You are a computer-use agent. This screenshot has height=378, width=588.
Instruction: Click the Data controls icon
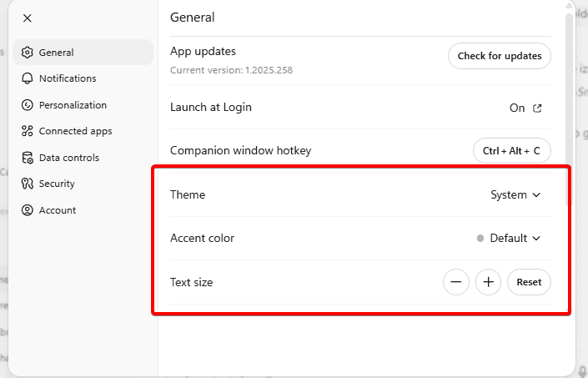(x=28, y=158)
